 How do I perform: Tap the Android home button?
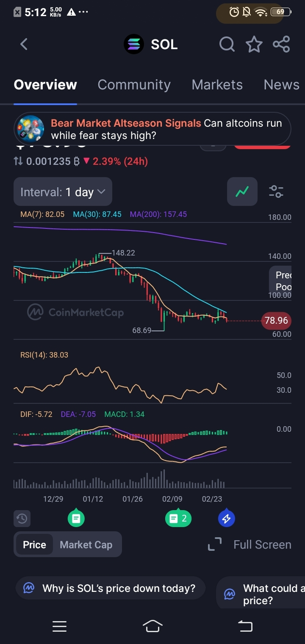pyautogui.click(x=152, y=626)
